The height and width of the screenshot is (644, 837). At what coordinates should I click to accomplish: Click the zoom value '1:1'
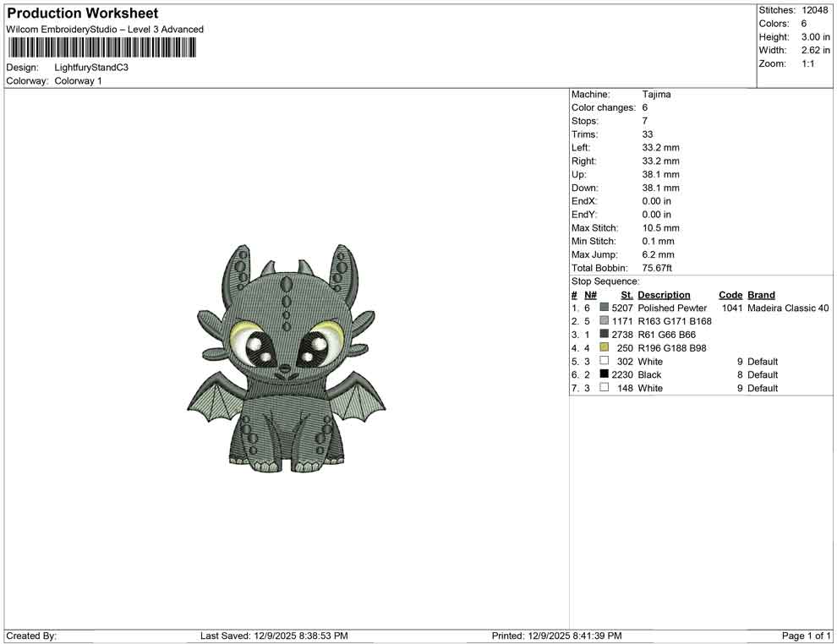[x=807, y=63]
